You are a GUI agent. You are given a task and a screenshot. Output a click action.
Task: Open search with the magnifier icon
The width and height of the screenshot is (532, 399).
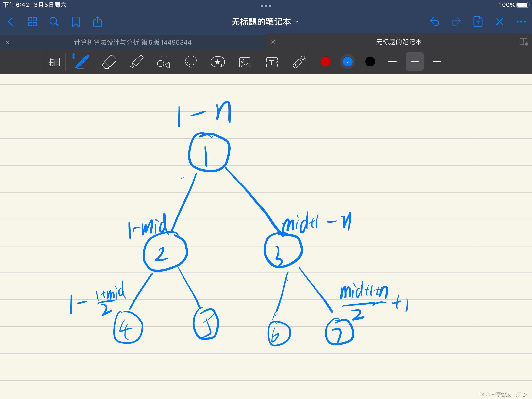[x=54, y=22]
